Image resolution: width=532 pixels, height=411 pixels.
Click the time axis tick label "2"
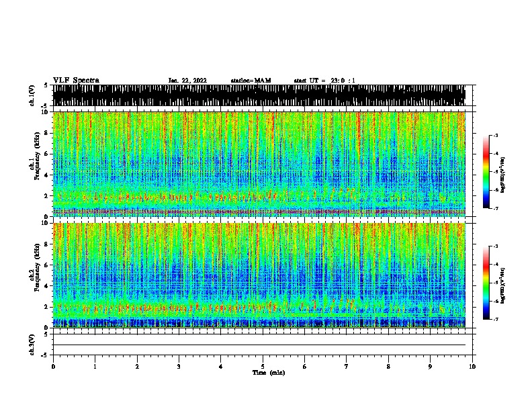[137, 366]
